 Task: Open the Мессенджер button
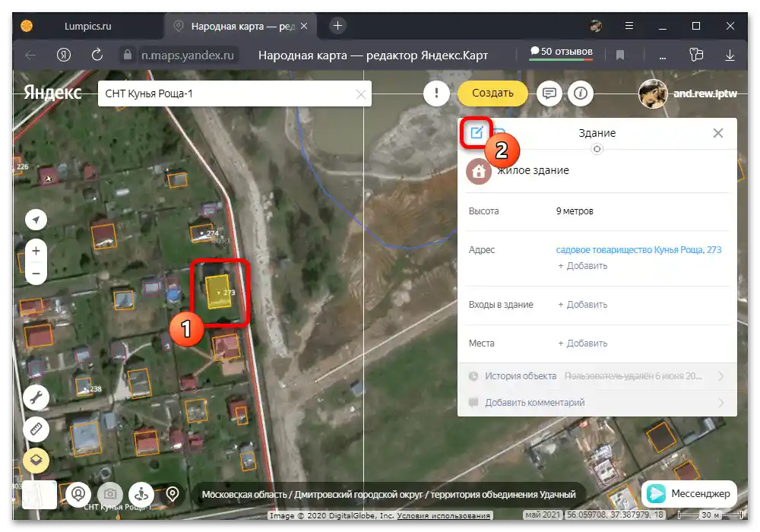point(689,494)
